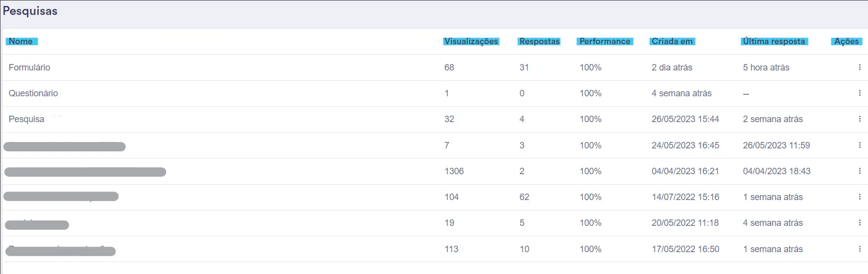Sort by Performance column header
This screenshot has height=274, width=868.
tap(605, 41)
